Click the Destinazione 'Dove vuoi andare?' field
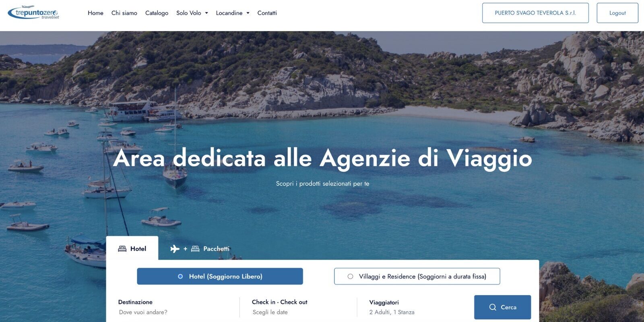This screenshot has height=322, width=644. point(175,308)
